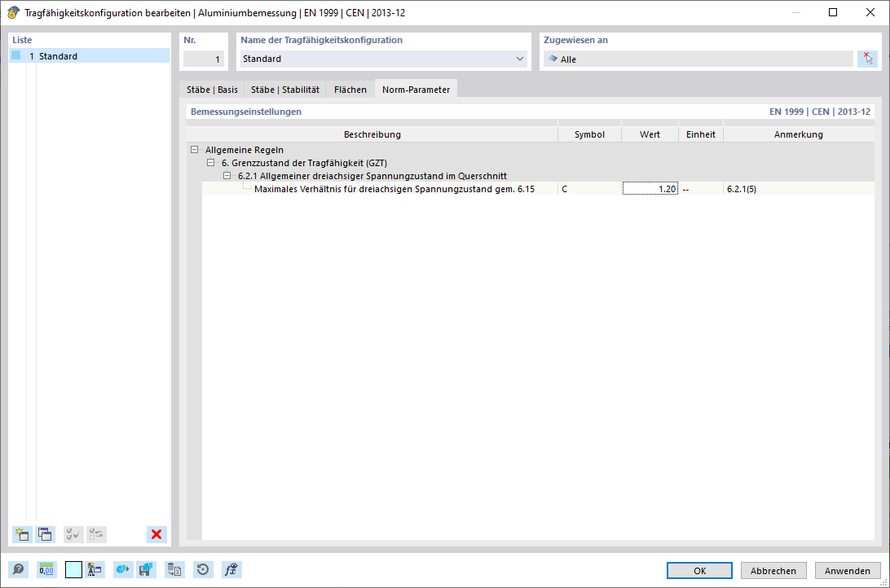The width and height of the screenshot is (890, 588).
Task: Open unit and decimal places settings
Action: [x=46, y=569]
